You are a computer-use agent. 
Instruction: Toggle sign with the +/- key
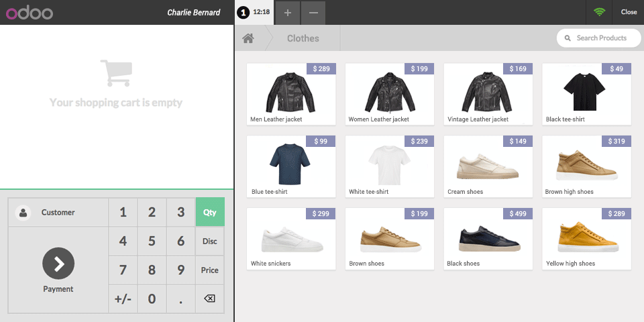123,299
